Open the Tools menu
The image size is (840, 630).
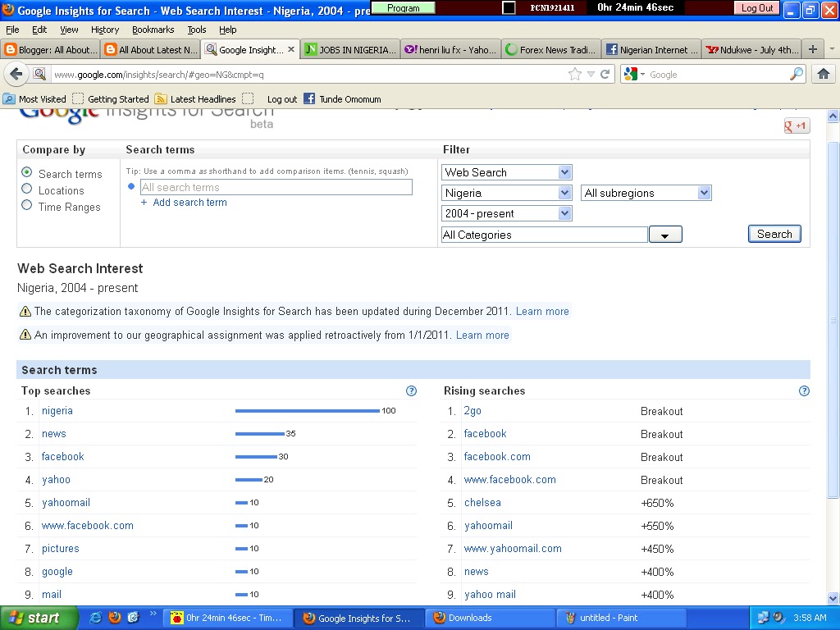click(x=197, y=30)
